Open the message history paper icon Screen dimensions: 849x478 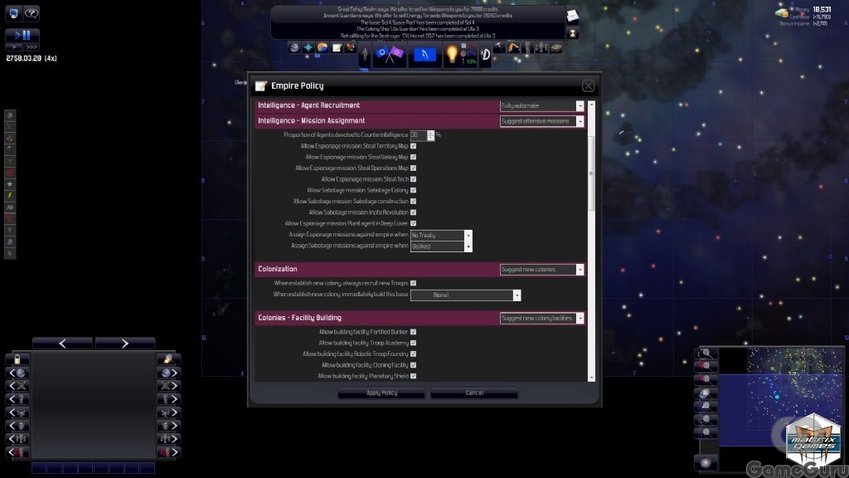click(x=572, y=16)
